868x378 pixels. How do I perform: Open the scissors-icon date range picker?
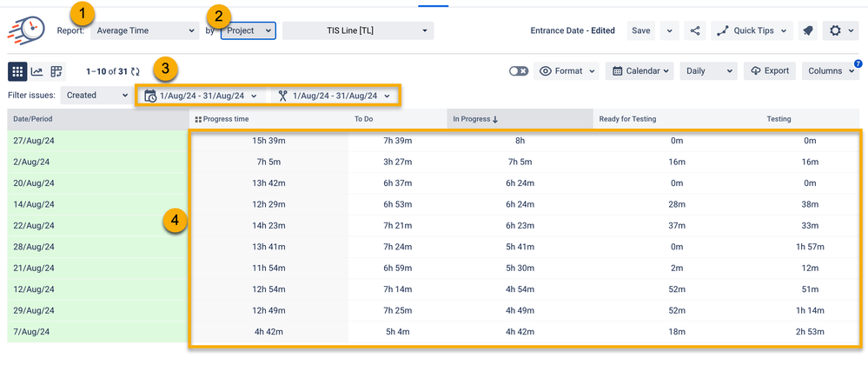coord(334,96)
